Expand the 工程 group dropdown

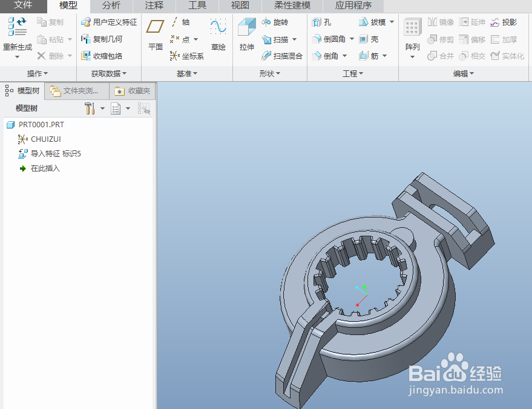click(353, 73)
